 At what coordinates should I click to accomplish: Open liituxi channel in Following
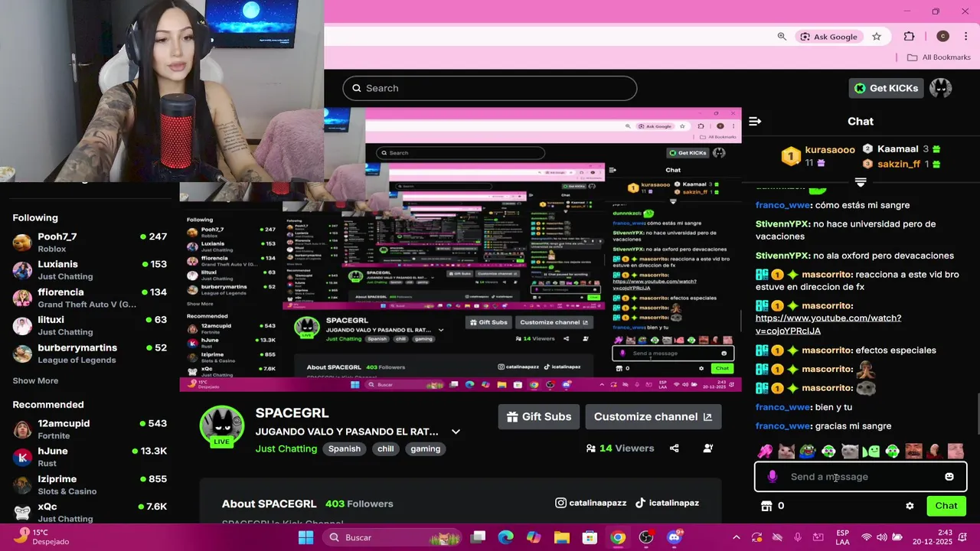90,326
